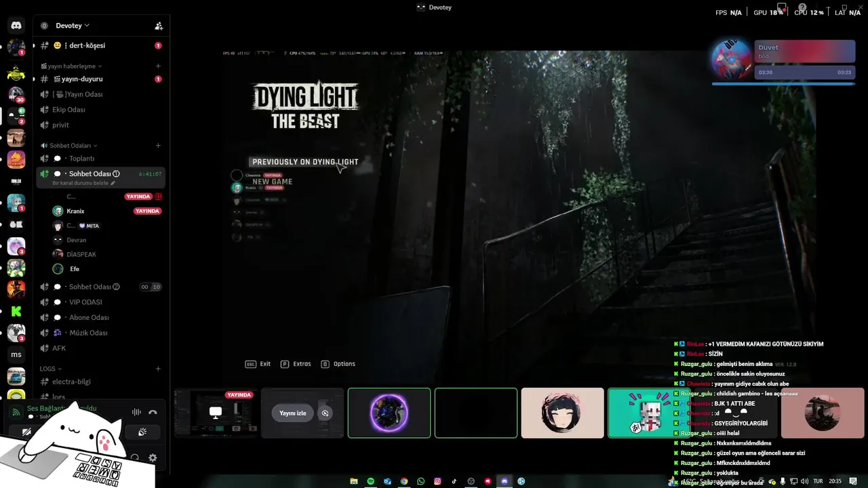Click the Yayını izle button
The width and height of the screenshot is (868, 488).
tap(293, 413)
